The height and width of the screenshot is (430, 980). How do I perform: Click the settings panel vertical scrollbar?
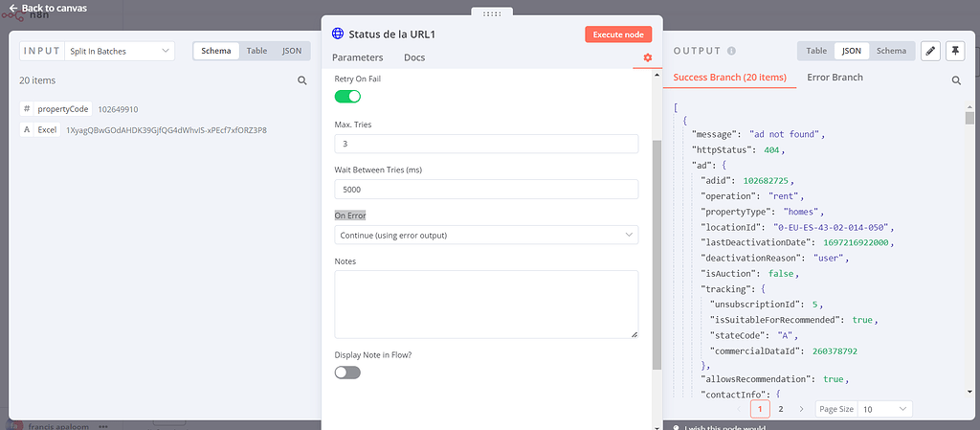[656, 254]
